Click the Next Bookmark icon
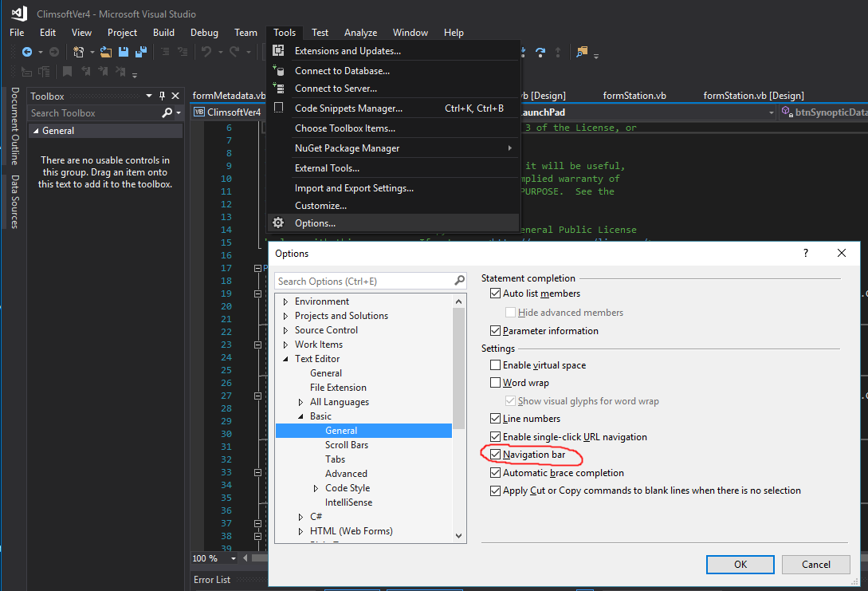The height and width of the screenshot is (591, 868). 103,72
